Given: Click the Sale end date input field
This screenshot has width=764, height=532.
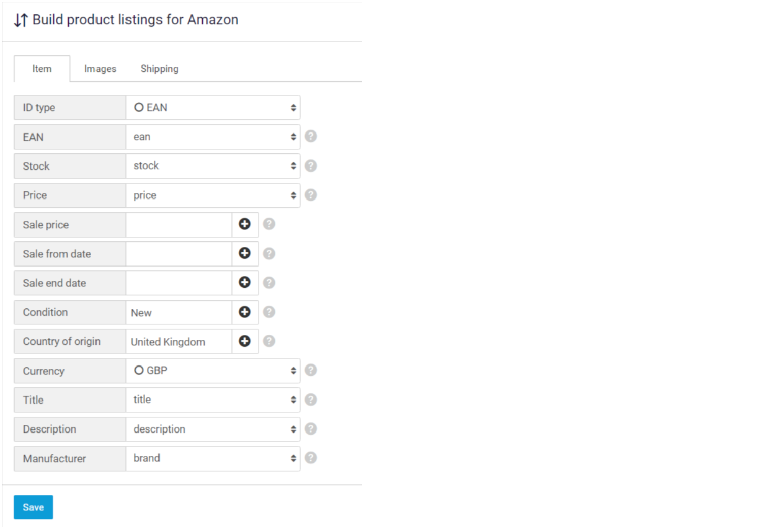Looking at the screenshot, I should (x=179, y=283).
